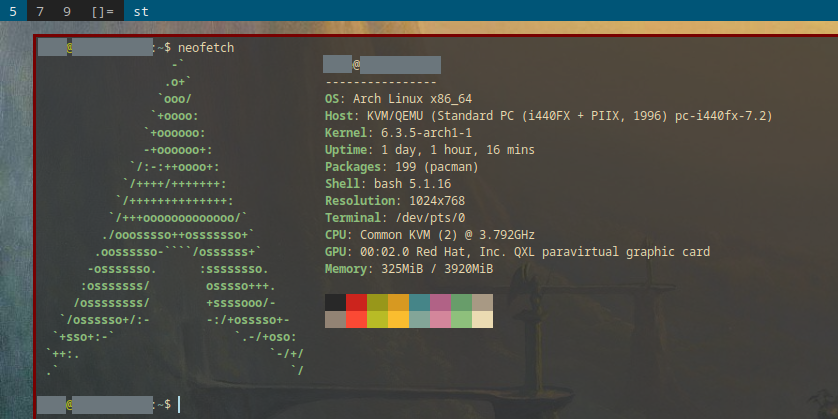Click the olive green swatch in top row
The height and width of the screenshot is (419, 838).
(x=377, y=302)
